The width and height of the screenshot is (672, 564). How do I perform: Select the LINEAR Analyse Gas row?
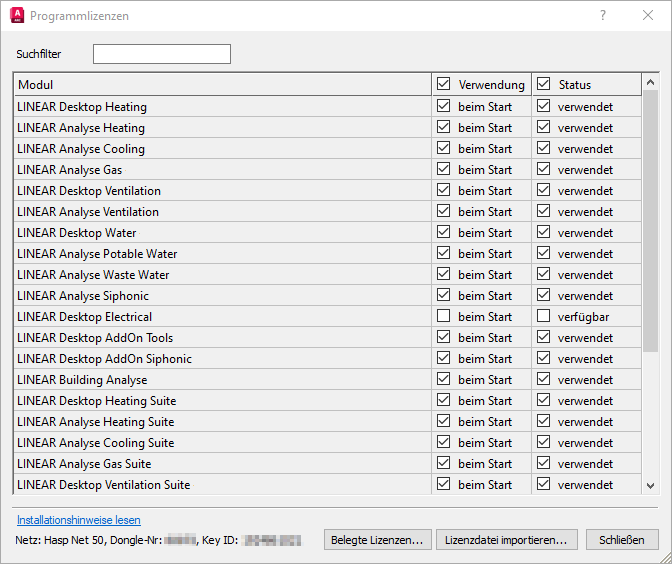[328, 169]
